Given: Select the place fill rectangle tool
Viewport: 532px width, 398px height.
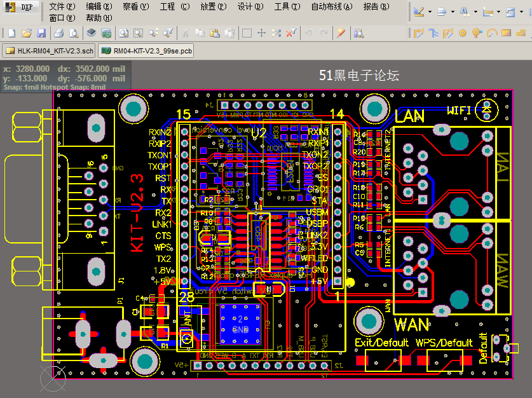Looking at the screenshot, I should [x=506, y=33].
